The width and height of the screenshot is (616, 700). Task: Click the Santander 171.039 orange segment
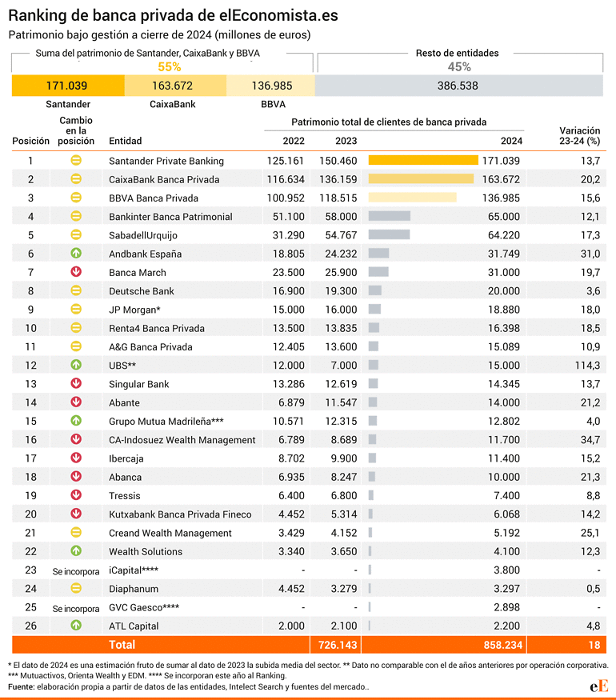pyautogui.click(x=68, y=86)
